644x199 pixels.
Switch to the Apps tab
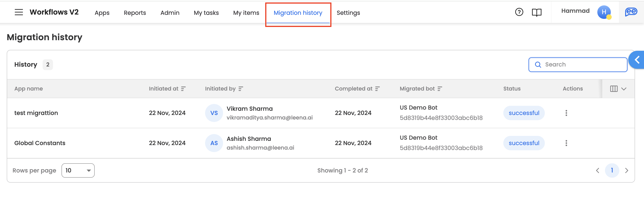pos(102,13)
